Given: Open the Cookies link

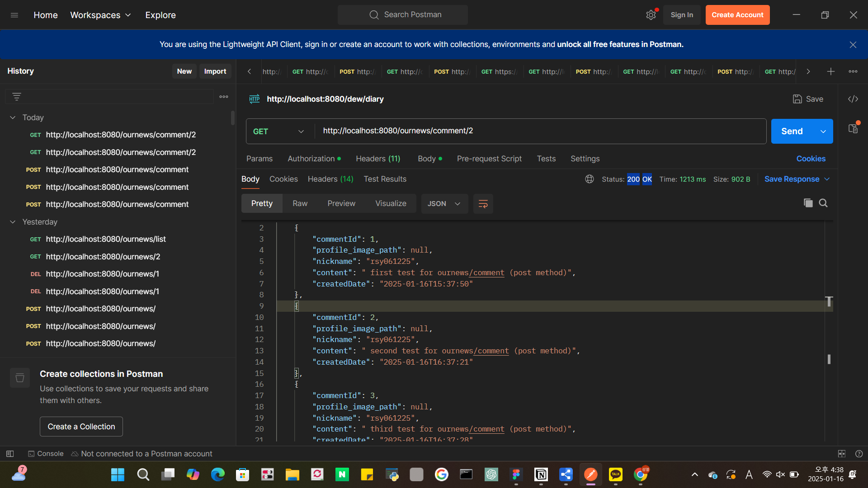Looking at the screenshot, I should tap(811, 159).
